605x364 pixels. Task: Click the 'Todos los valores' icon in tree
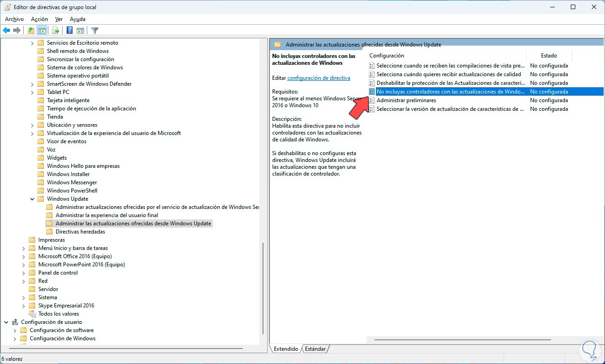click(x=32, y=314)
